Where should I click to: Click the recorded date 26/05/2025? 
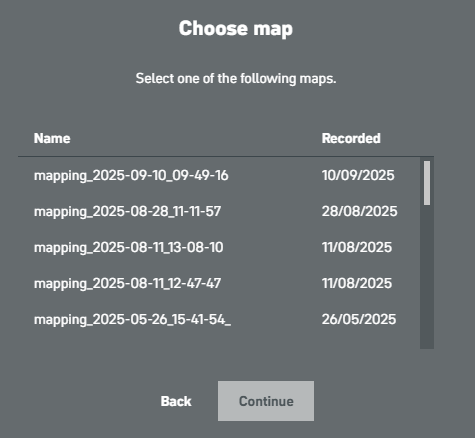359,319
